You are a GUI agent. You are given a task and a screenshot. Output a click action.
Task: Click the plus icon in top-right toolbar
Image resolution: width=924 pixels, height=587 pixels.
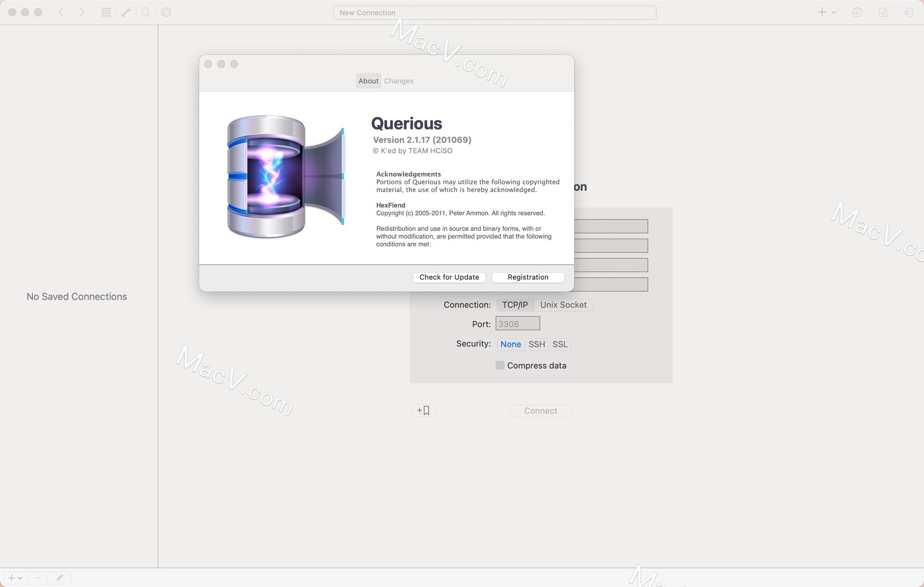[822, 13]
